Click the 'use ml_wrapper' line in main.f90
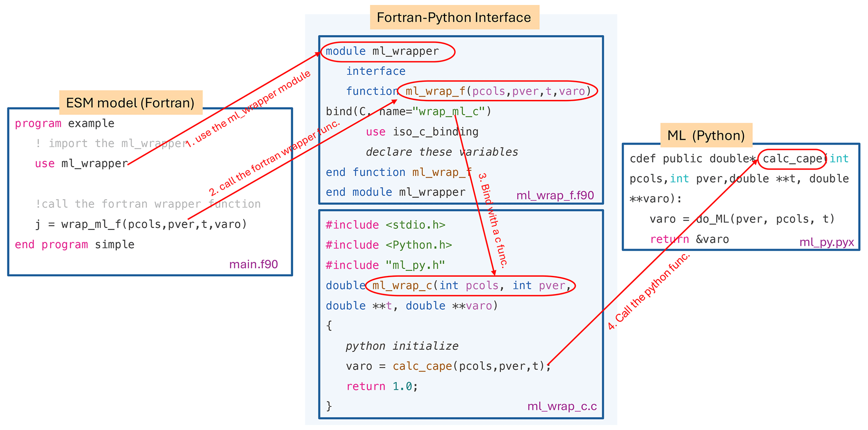The width and height of the screenshot is (868, 430). (81, 163)
